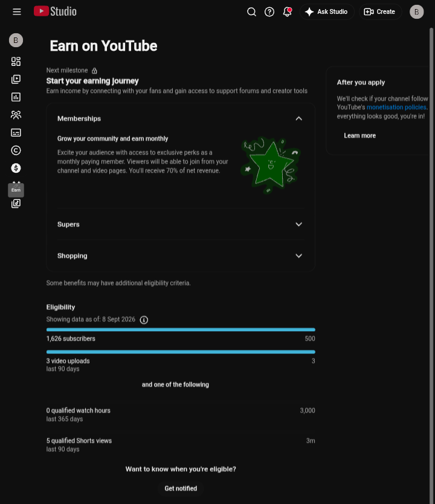
Task: Click 'Want to know when you're eligible?' text
Action: point(181,470)
